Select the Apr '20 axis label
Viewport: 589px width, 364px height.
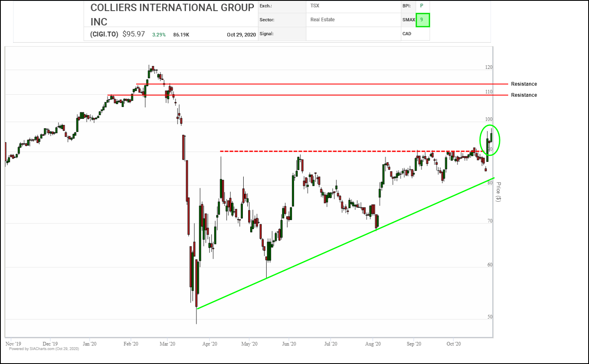coord(210,344)
